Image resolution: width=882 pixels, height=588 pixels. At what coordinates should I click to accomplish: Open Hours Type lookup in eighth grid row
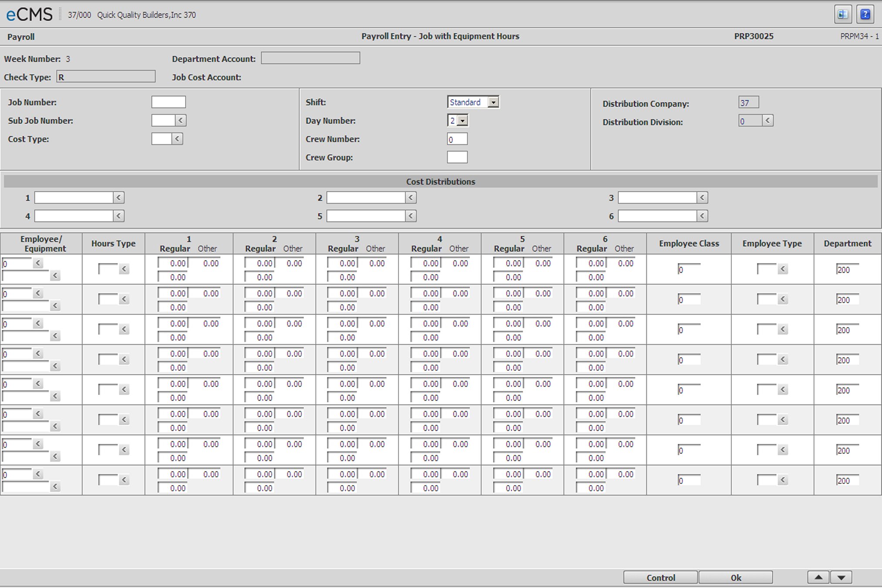[124, 480]
